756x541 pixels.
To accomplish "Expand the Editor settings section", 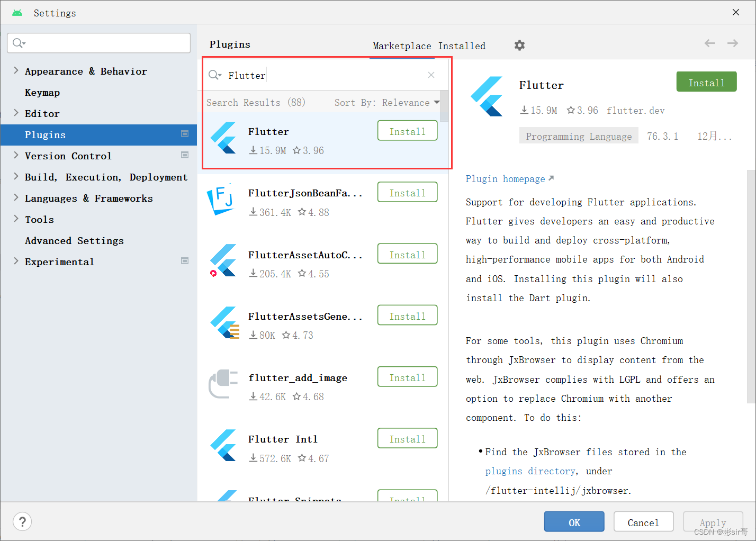I will point(16,113).
